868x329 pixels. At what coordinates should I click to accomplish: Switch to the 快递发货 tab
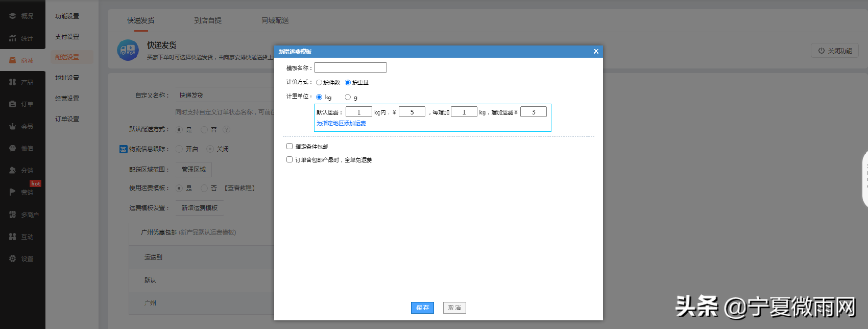pyautogui.click(x=141, y=20)
